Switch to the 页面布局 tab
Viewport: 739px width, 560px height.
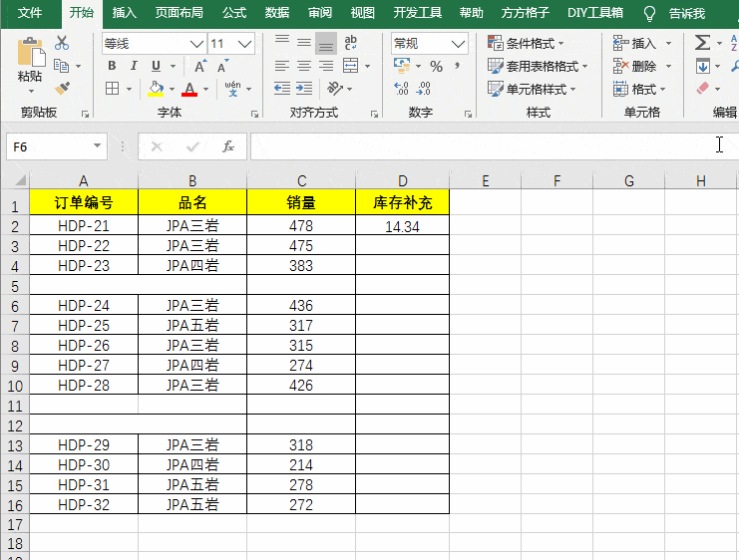(180, 13)
